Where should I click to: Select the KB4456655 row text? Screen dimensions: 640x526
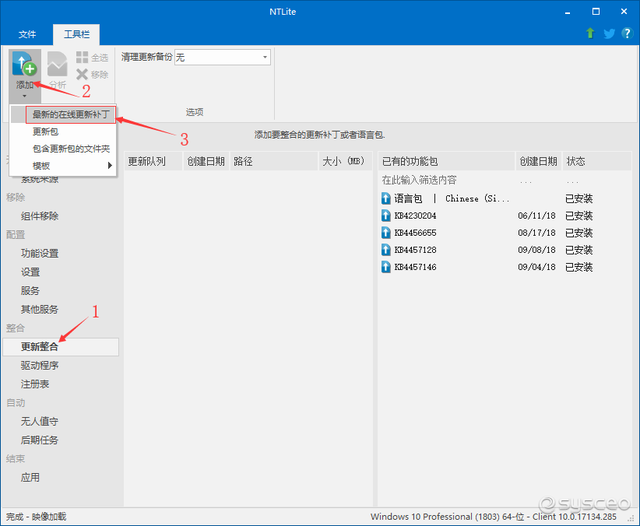point(415,233)
